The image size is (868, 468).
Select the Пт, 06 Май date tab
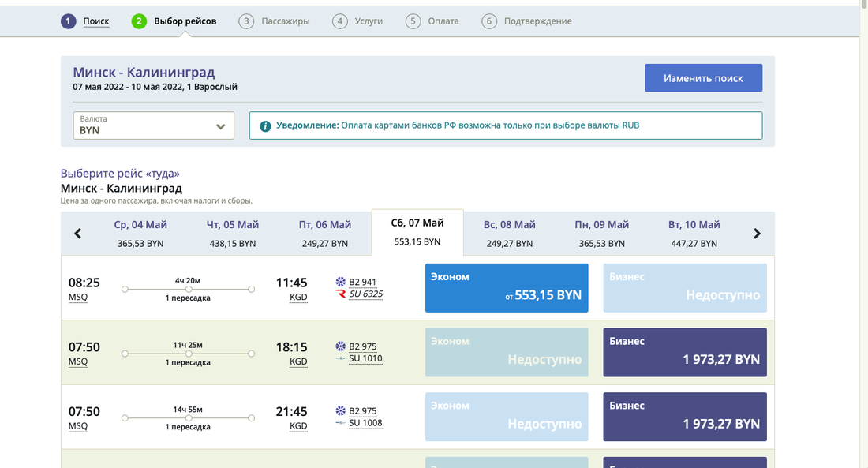(324, 234)
